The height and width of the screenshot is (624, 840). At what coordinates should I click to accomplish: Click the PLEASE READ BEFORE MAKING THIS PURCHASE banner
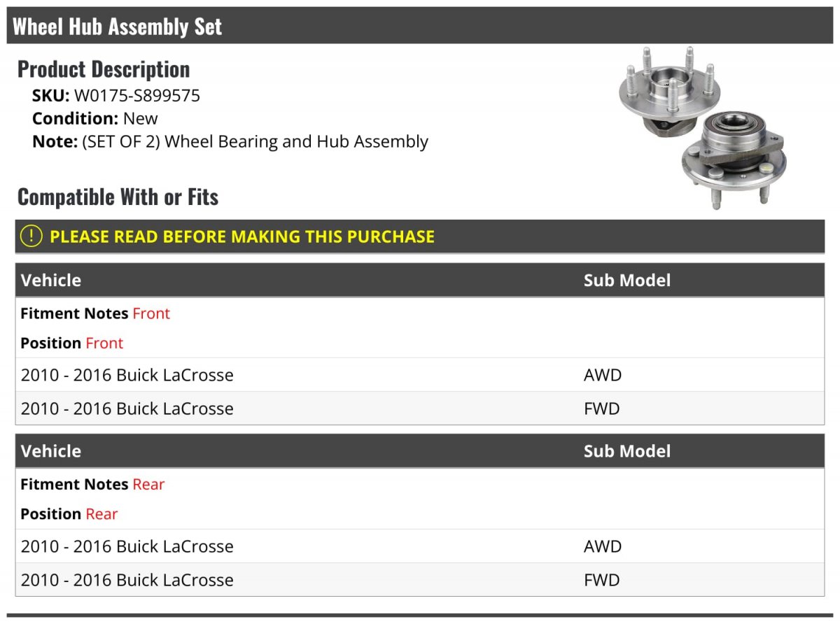(420, 236)
